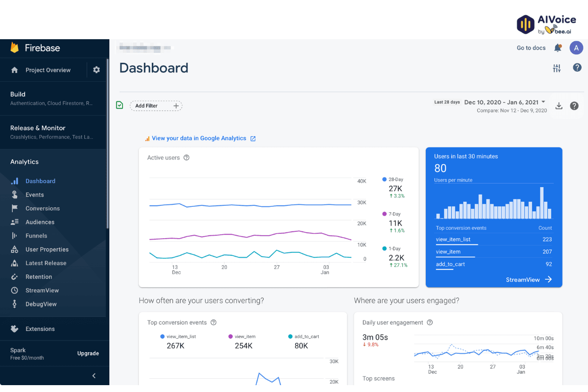Click the 80K add_to_cart value
588x392 pixels.
[x=301, y=346]
